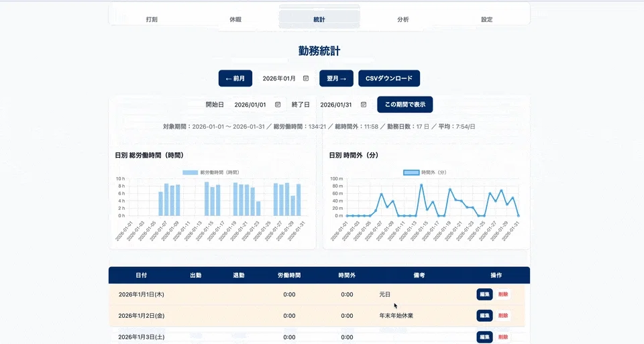Open the start date calendar icon
Viewport: 644px width, 344px height.
pyautogui.click(x=278, y=105)
